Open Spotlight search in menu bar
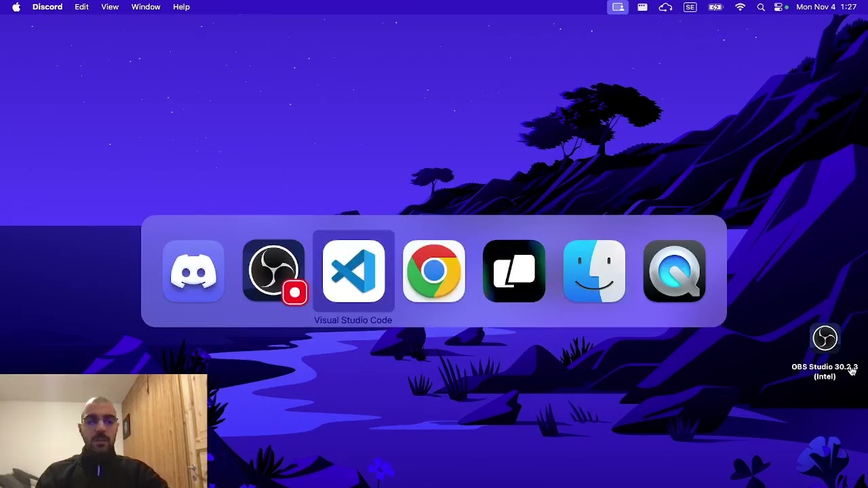 [x=761, y=7]
